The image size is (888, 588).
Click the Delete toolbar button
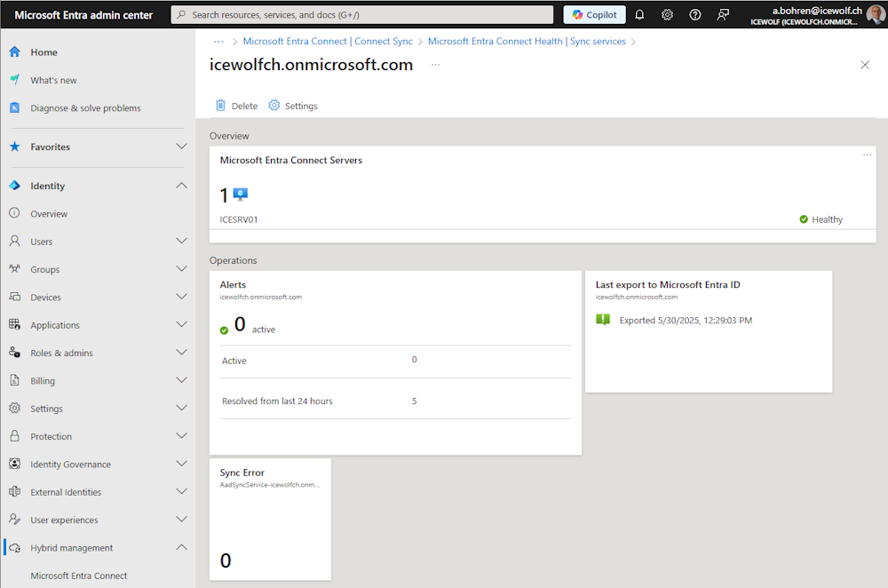237,106
